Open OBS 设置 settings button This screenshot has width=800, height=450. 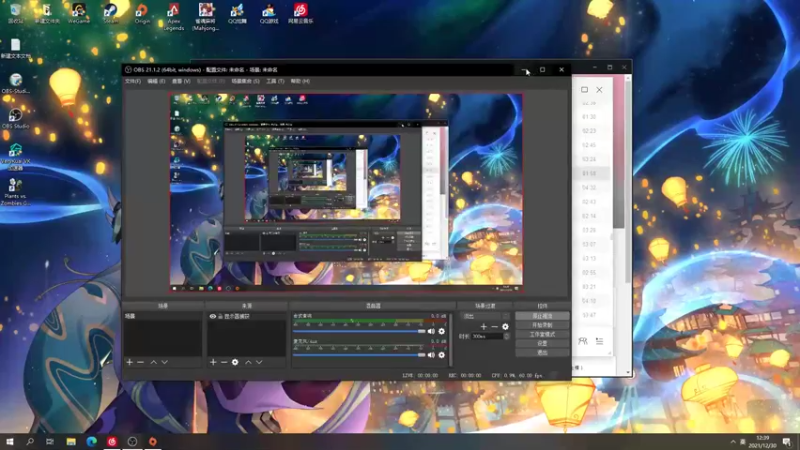click(542, 343)
